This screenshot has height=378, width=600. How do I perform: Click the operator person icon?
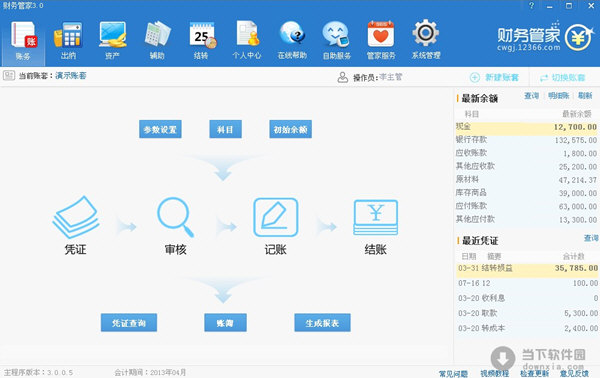pos(342,77)
